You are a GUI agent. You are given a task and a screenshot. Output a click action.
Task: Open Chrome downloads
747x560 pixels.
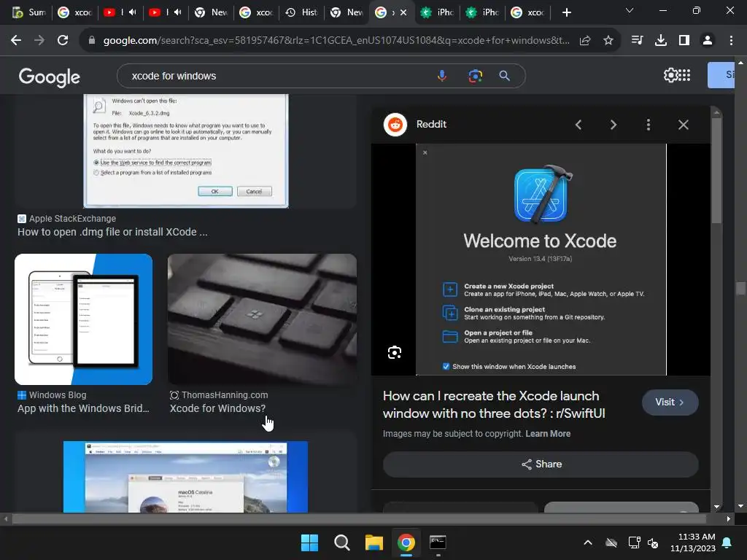click(x=660, y=41)
